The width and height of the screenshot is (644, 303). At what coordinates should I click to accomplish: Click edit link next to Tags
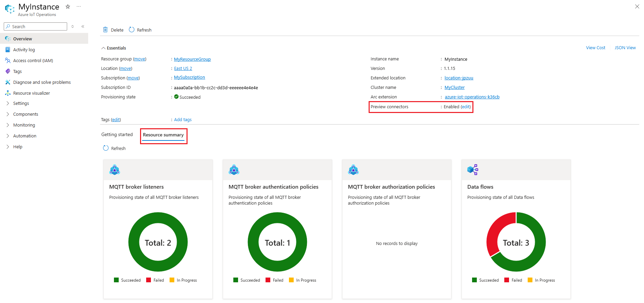point(116,119)
